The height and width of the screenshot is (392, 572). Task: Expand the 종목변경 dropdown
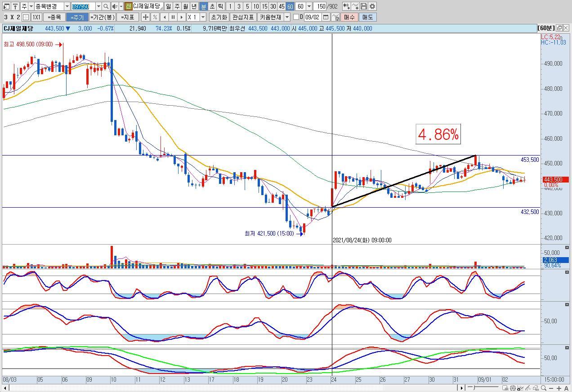67,6
